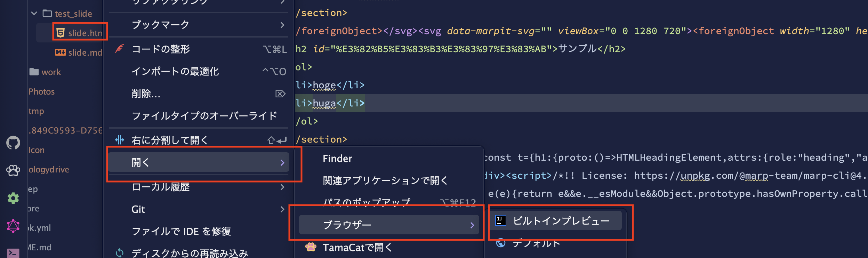Choose Finder in the 開く submenu
This screenshot has width=868, height=258.
(x=337, y=158)
